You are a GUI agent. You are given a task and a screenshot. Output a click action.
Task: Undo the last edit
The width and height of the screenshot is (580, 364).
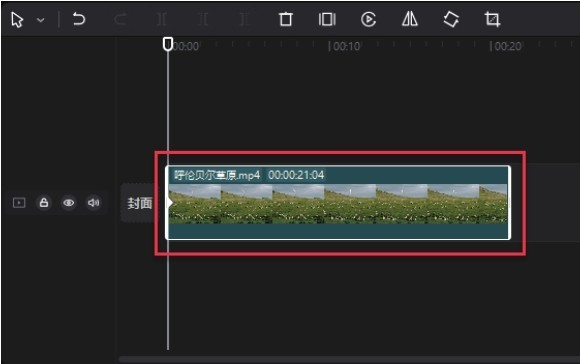pyautogui.click(x=79, y=19)
